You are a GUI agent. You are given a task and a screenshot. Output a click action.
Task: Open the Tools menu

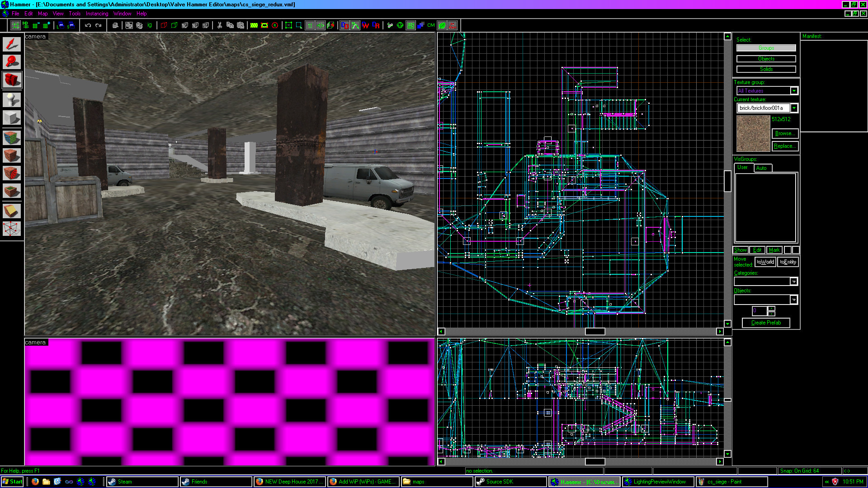(75, 14)
